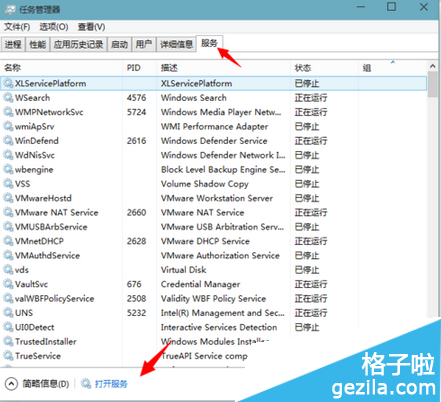Click the gear icon beside WinDefend
Screen dimensions: 441x402
click(8, 141)
